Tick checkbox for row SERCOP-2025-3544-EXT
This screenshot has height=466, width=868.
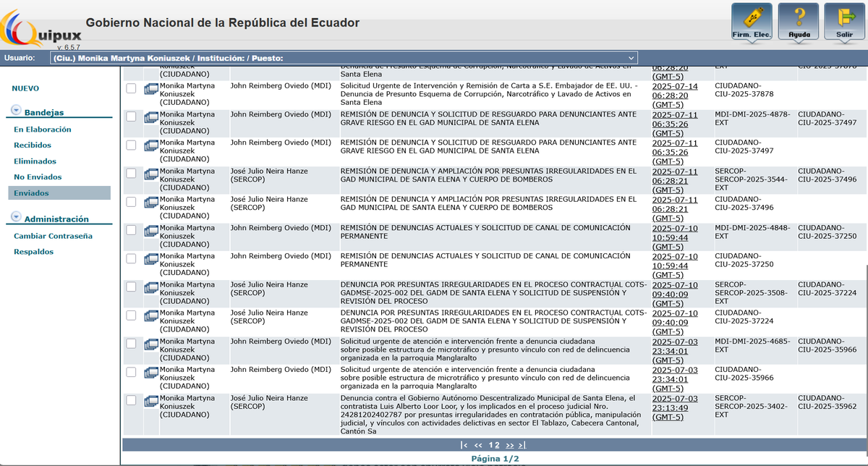131,173
